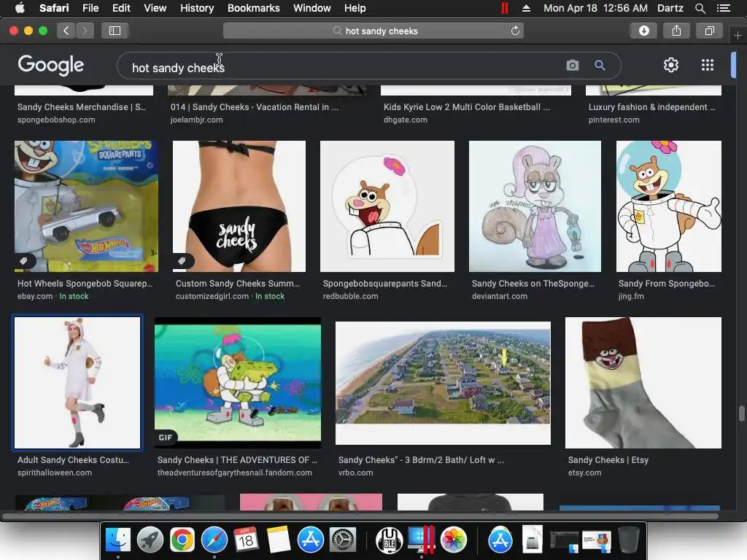This screenshot has width=747, height=560.
Task: Open the Edit menu
Action: tap(121, 8)
